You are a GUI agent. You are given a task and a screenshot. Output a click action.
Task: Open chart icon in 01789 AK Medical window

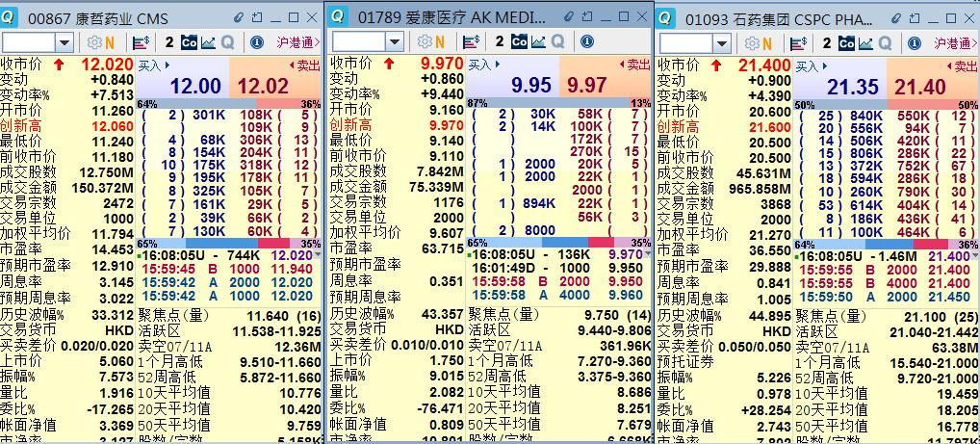[538, 41]
